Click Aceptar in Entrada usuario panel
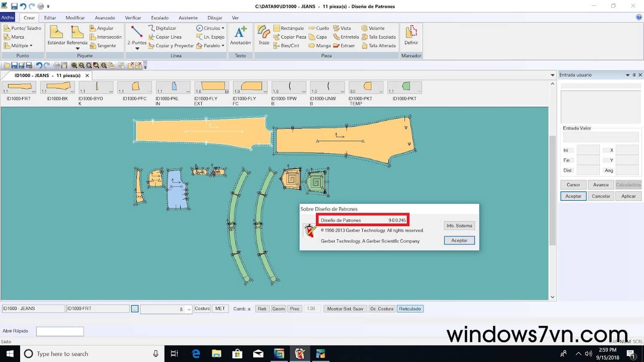 [573, 196]
